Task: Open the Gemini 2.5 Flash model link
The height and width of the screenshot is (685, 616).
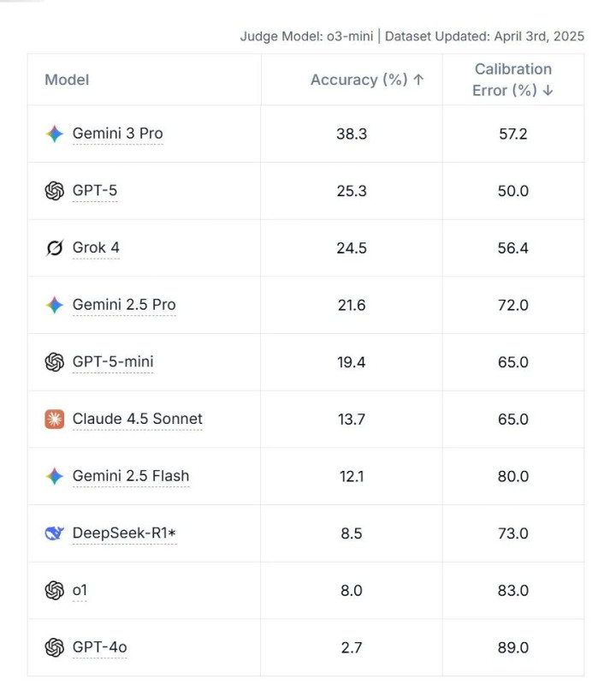Action: [x=131, y=476]
